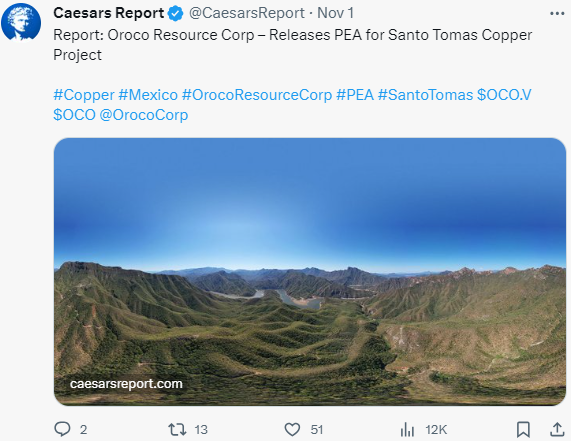
Task: Open the Caesars Report display name
Action: pyautogui.click(x=109, y=13)
